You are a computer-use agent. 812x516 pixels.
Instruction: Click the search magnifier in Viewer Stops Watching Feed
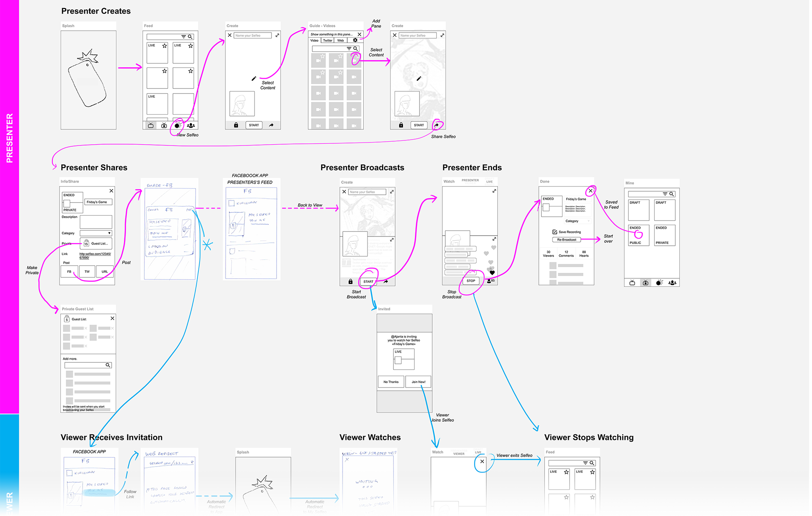point(592,463)
